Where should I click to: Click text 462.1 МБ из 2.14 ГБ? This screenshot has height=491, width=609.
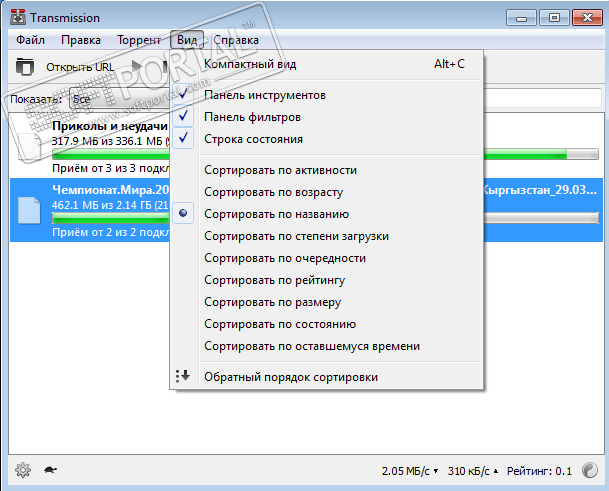pyautogui.click(x=102, y=205)
